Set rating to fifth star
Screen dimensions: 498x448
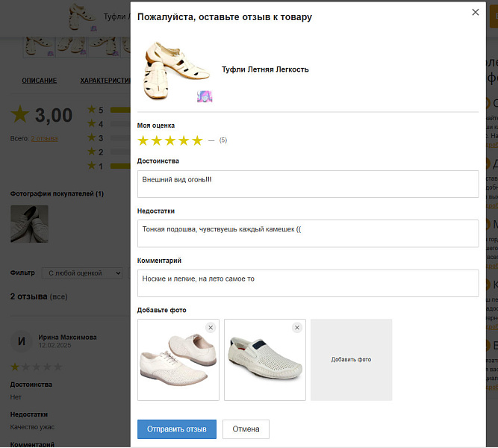click(x=197, y=140)
